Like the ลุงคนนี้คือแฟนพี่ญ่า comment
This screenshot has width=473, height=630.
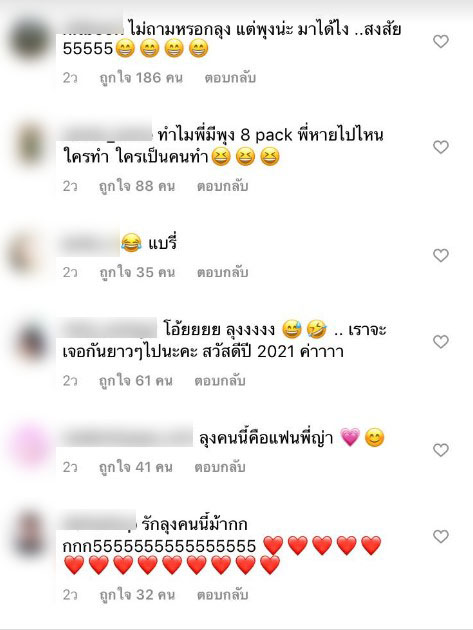tap(440, 450)
